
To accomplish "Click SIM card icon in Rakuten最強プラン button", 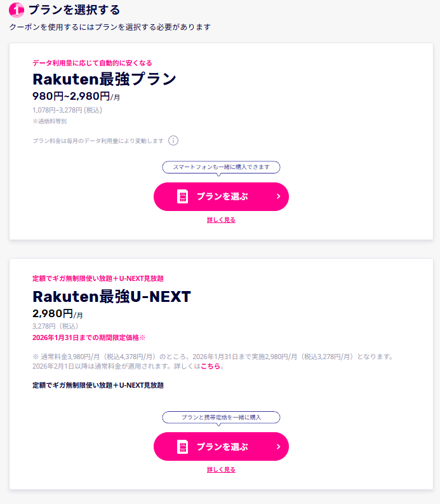I will pos(182,196).
